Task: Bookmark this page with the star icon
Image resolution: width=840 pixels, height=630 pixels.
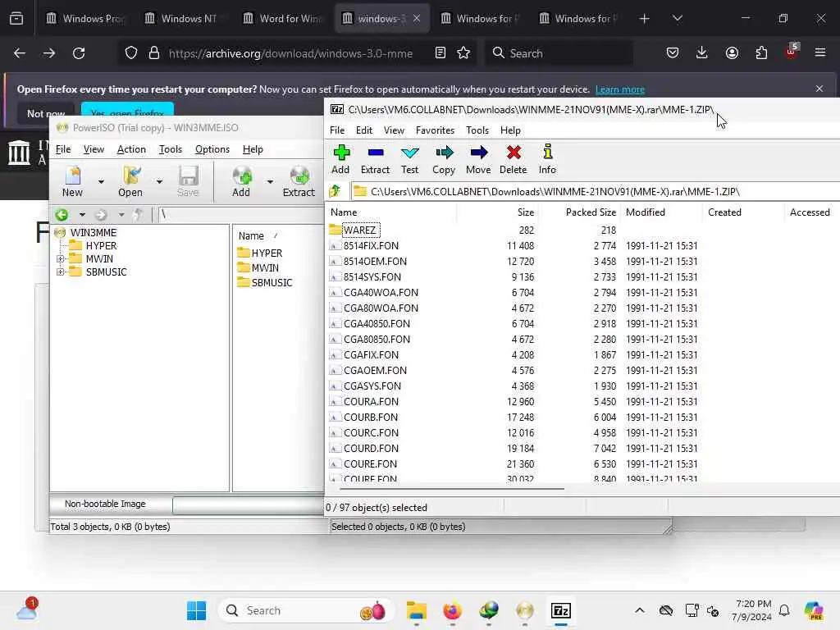Action: [x=463, y=53]
